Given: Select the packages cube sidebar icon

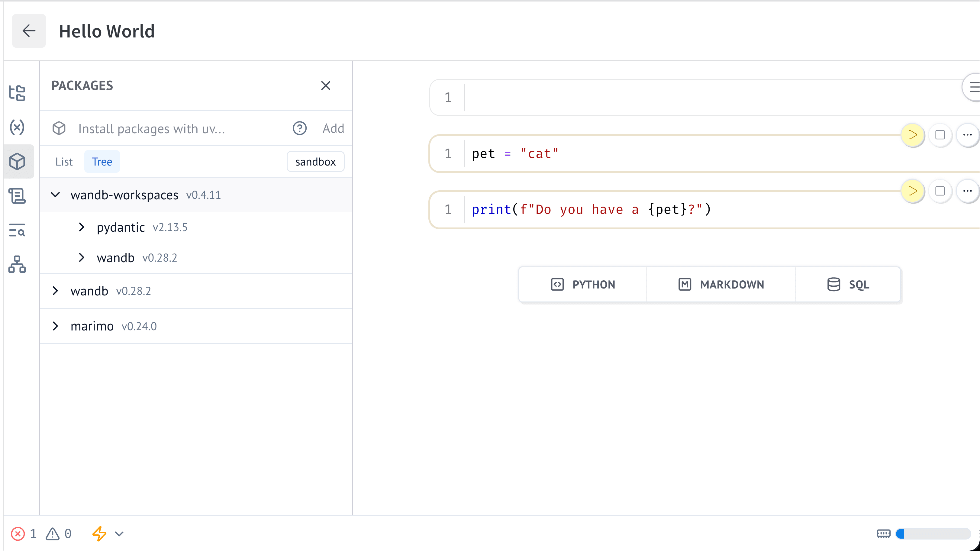Looking at the screenshot, I should click(17, 161).
